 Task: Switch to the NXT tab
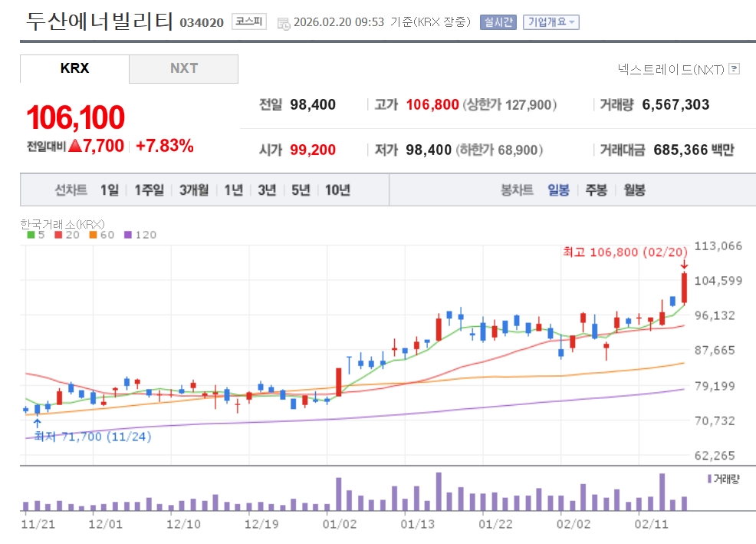(x=183, y=68)
